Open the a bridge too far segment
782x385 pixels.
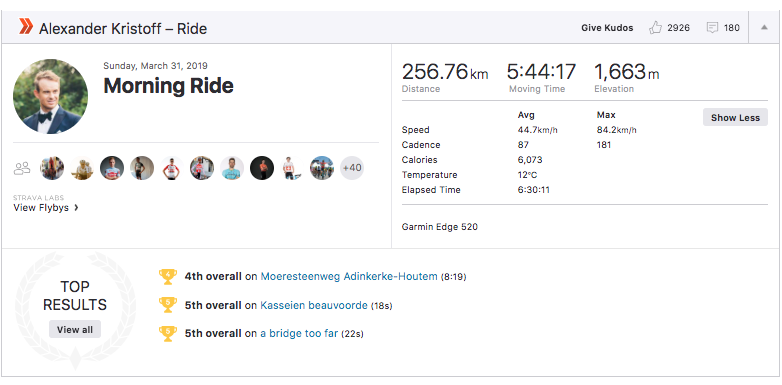coord(299,334)
